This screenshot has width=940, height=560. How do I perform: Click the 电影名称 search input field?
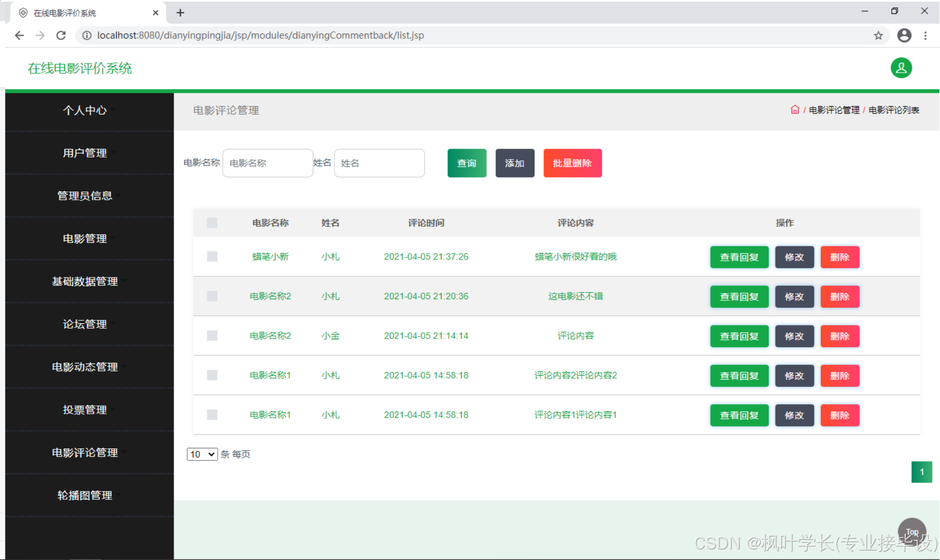pyautogui.click(x=268, y=163)
